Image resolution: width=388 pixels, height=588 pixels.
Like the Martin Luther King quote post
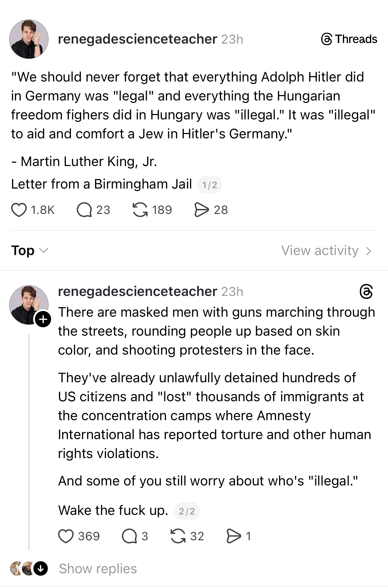[x=19, y=210]
